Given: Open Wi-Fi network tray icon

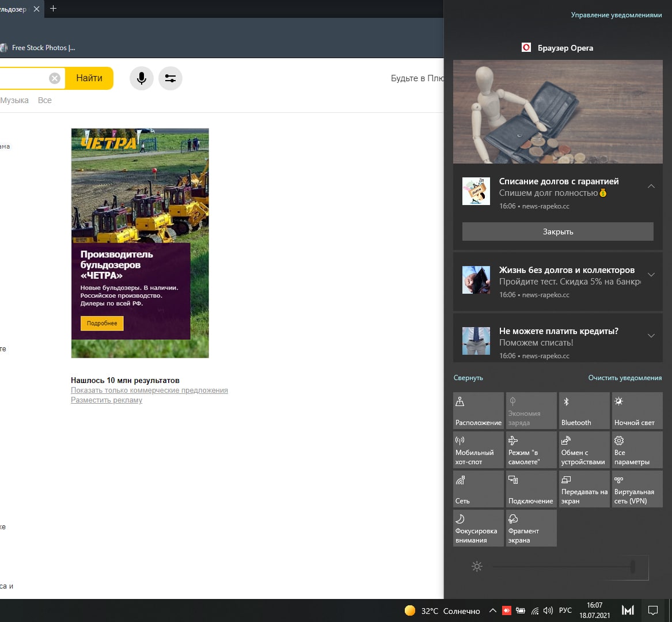Looking at the screenshot, I should (x=535, y=610).
